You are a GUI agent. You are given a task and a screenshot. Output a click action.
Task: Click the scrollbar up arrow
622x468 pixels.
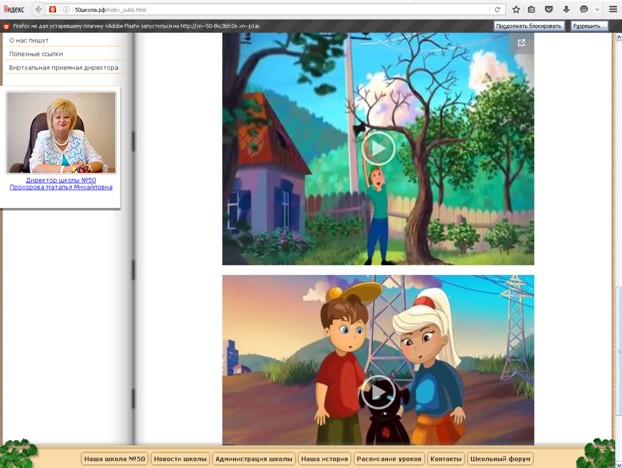(619, 36)
